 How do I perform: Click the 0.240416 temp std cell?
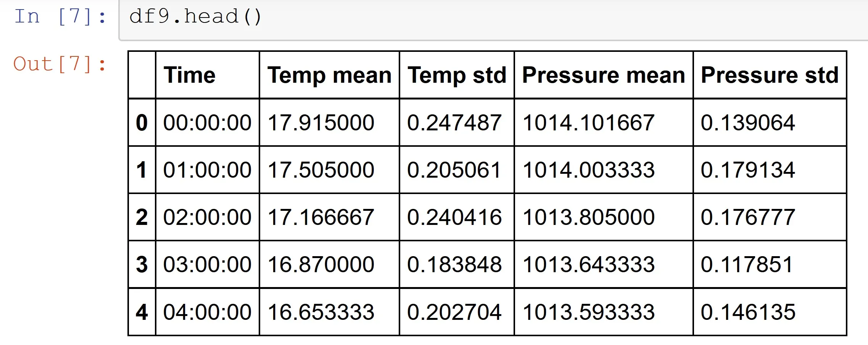click(x=454, y=217)
